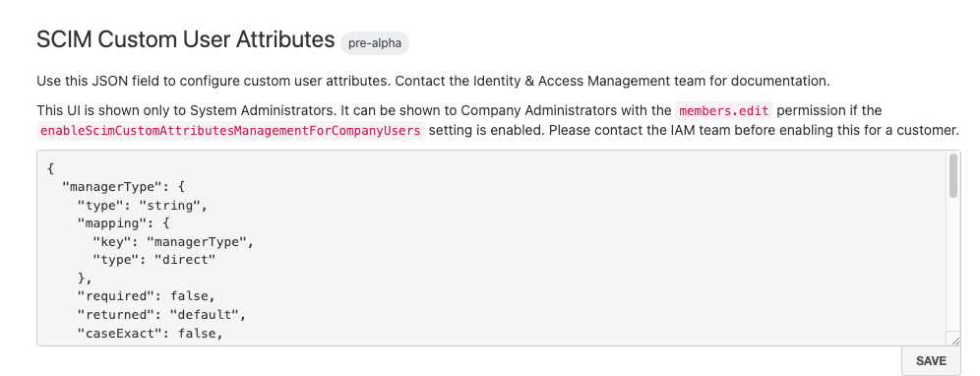Click the "Use this JSON field" description text

(x=433, y=81)
